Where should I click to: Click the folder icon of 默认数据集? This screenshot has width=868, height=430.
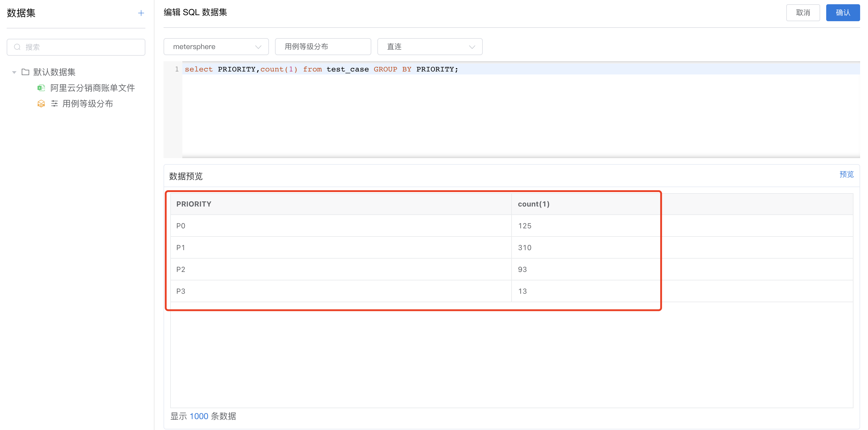click(25, 72)
